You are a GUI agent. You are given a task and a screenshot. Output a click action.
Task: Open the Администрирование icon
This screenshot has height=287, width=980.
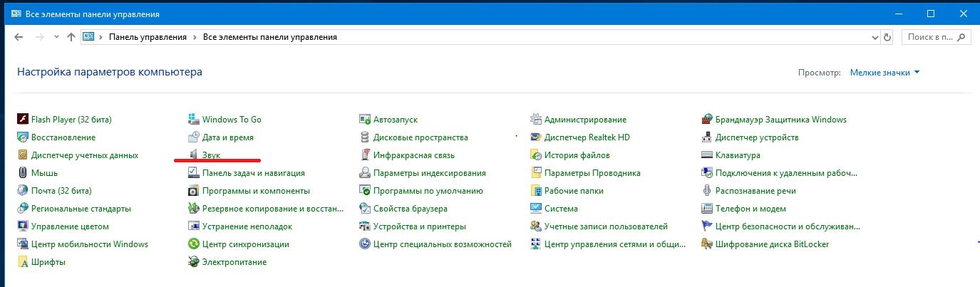536,120
